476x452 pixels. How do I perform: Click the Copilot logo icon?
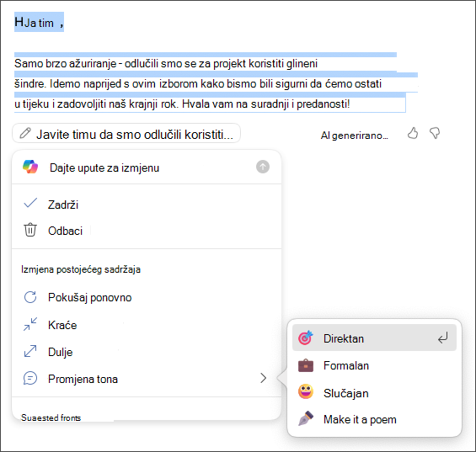point(30,167)
